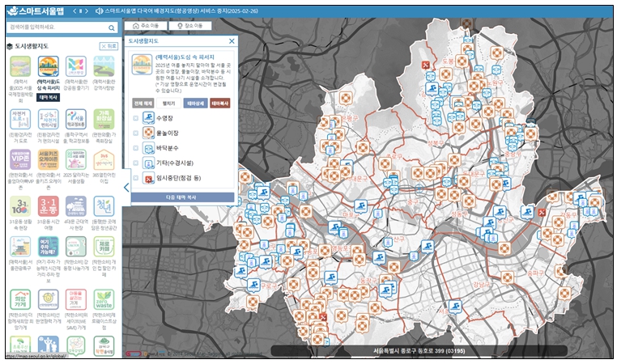Image resolution: width=617 pixels, height=364 pixels.
Task: Switch to 장소 이동 tab
Action: coord(191,27)
